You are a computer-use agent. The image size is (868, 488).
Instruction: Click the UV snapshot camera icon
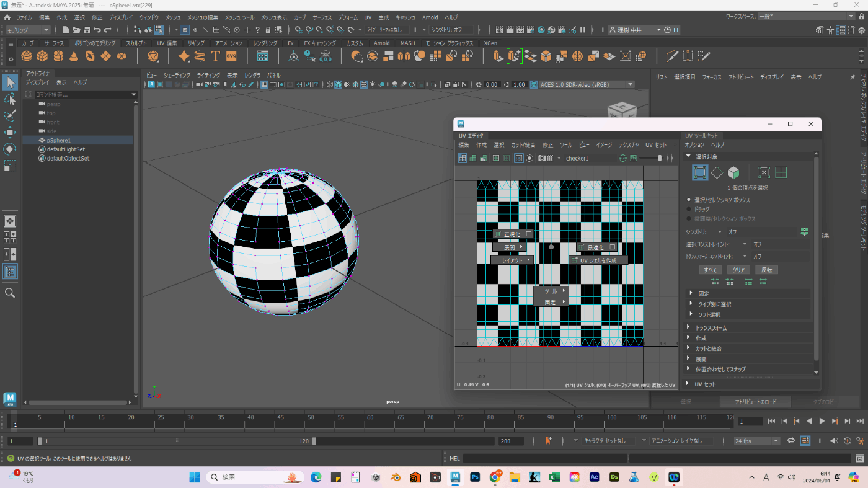[x=542, y=158]
